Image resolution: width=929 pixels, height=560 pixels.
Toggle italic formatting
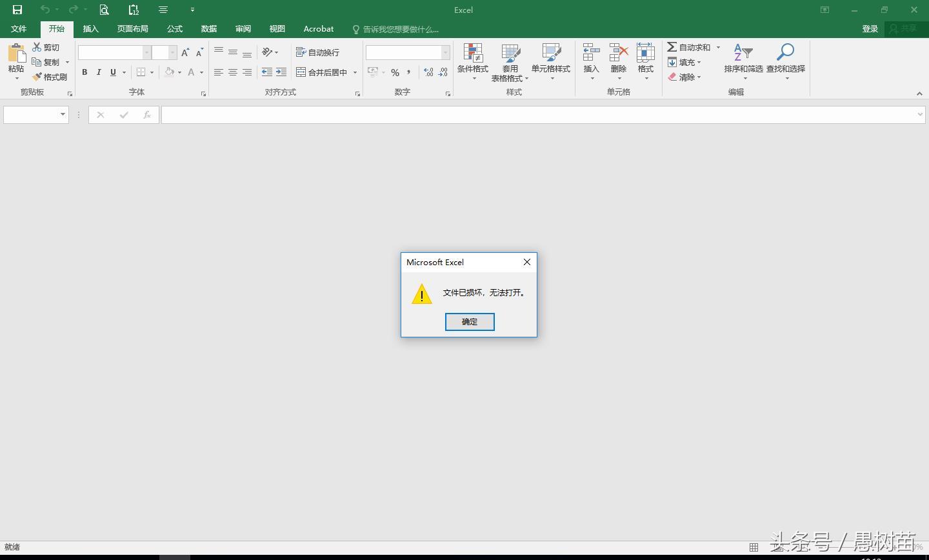coord(98,72)
